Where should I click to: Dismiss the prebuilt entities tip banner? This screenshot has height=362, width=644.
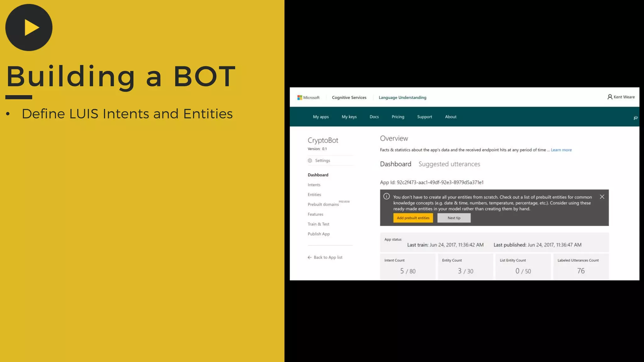pyautogui.click(x=602, y=197)
